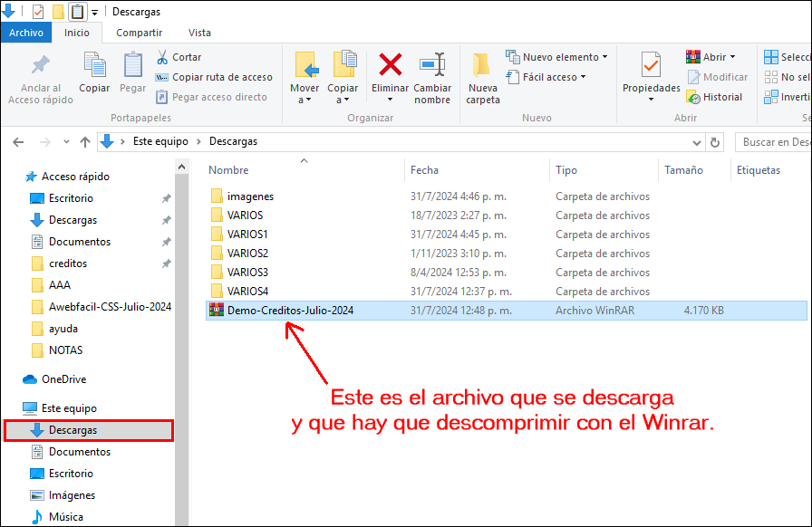Screen dimensions: 812x527
Task: Click the red Eliminar delete icon
Action: (x=391, y=66)
